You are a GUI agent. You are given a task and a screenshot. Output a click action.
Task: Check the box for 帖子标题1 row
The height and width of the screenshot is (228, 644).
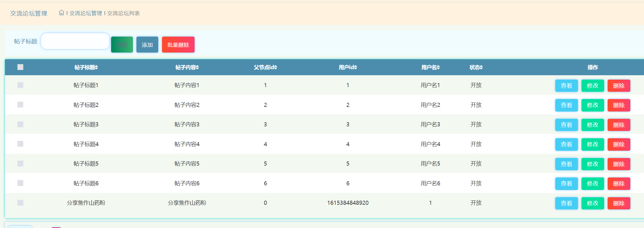pyautogui.click(x=20, y=85)
